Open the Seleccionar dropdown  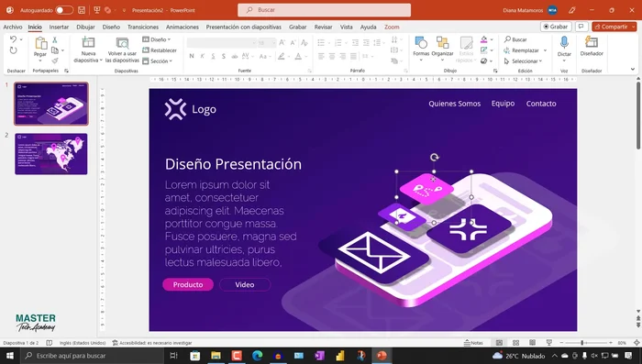click(523, 61)
